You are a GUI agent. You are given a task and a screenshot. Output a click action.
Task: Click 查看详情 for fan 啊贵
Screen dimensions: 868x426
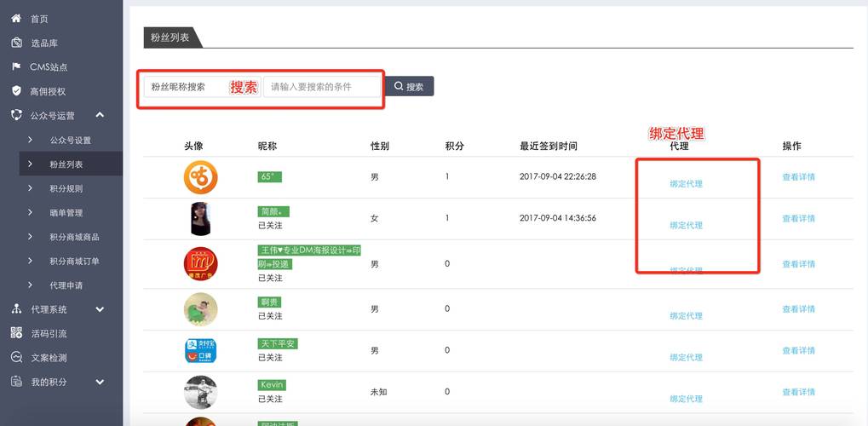click(x=798, y=309)
